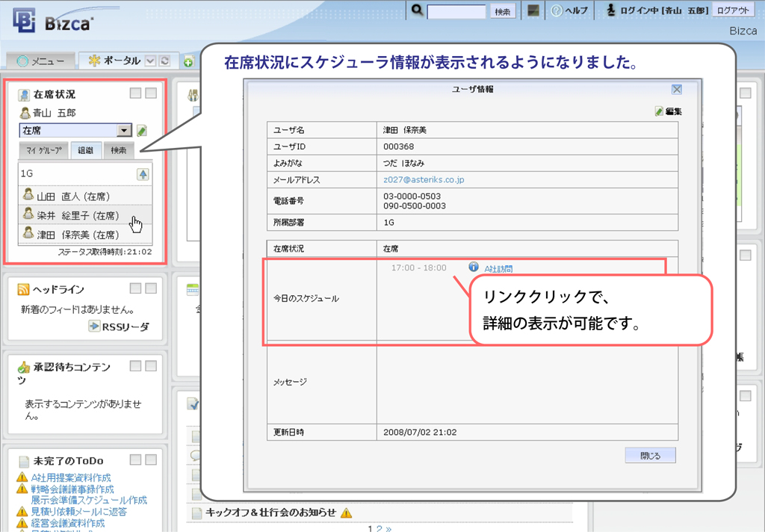Click the ログアウト button
Screen dimensions: 765x532
click(733, 10)
